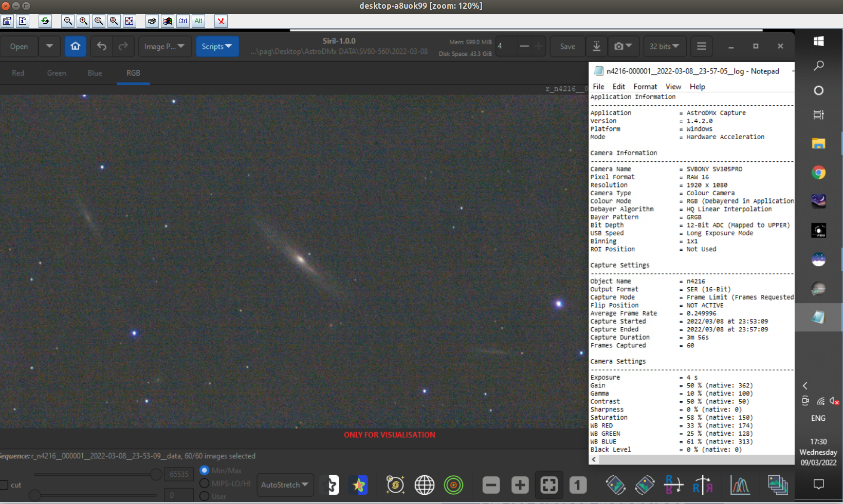Open the 32 bits dropdown

(664, 46)
